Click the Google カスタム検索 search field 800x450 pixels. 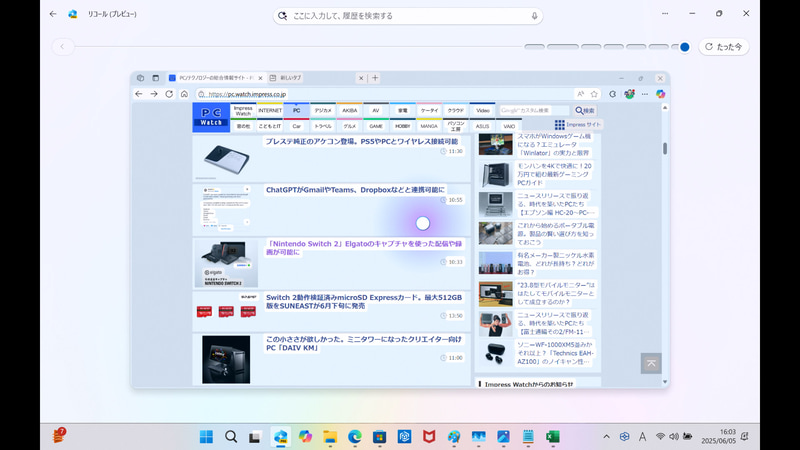tap(534, 110)
